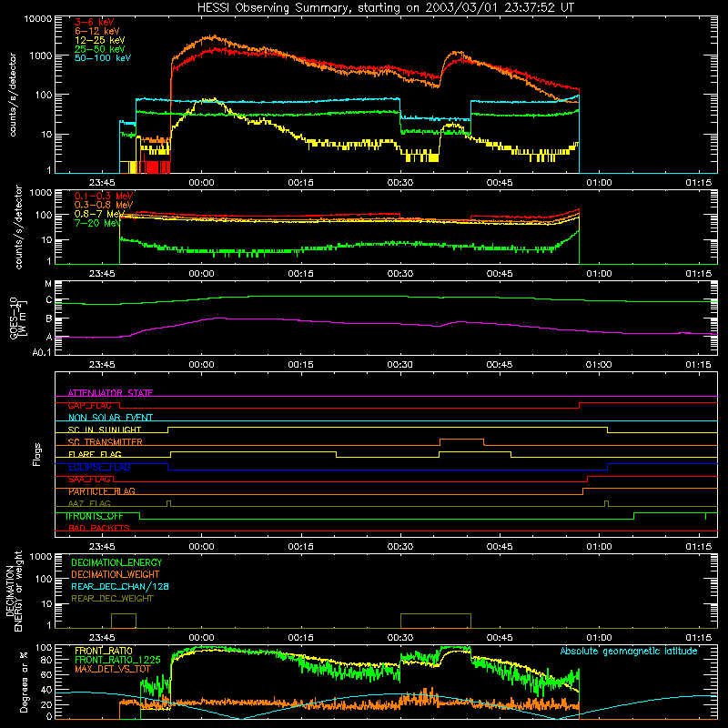This screenshot has width=728, height=728.
Task: Click the A0.1 label on GOES axis
Action: 42,353
